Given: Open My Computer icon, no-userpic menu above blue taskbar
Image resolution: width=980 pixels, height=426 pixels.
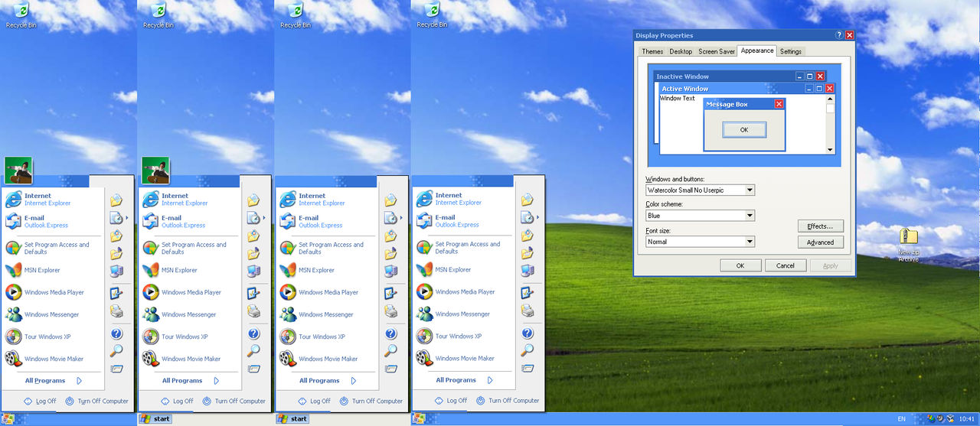Looking at the screenshot, I should pyautogui.click(x=527, y=270).
